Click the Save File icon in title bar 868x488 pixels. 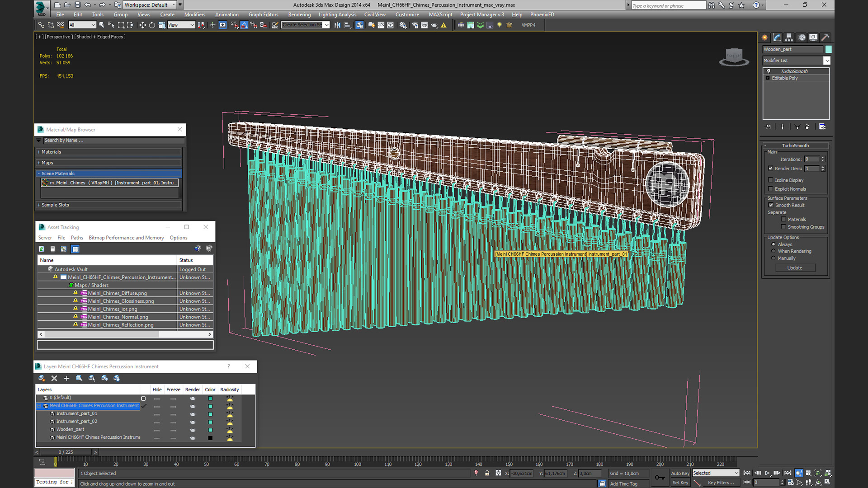coord(77,5)
